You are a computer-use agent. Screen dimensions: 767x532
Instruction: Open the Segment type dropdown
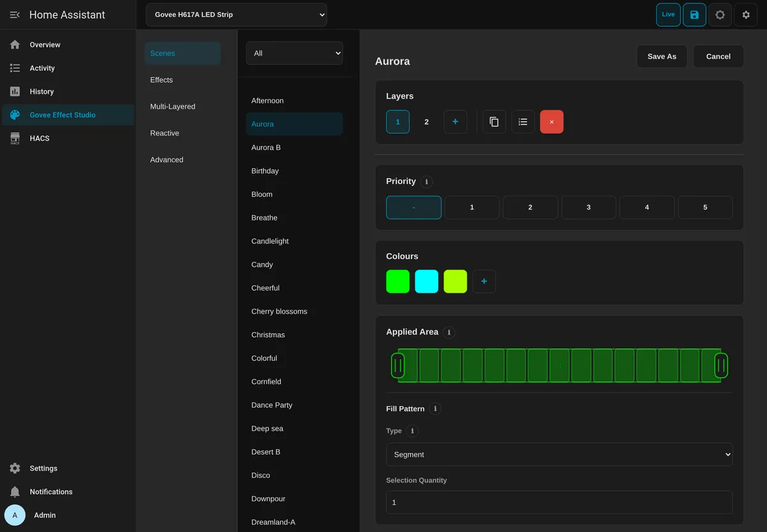coord(559,455)
